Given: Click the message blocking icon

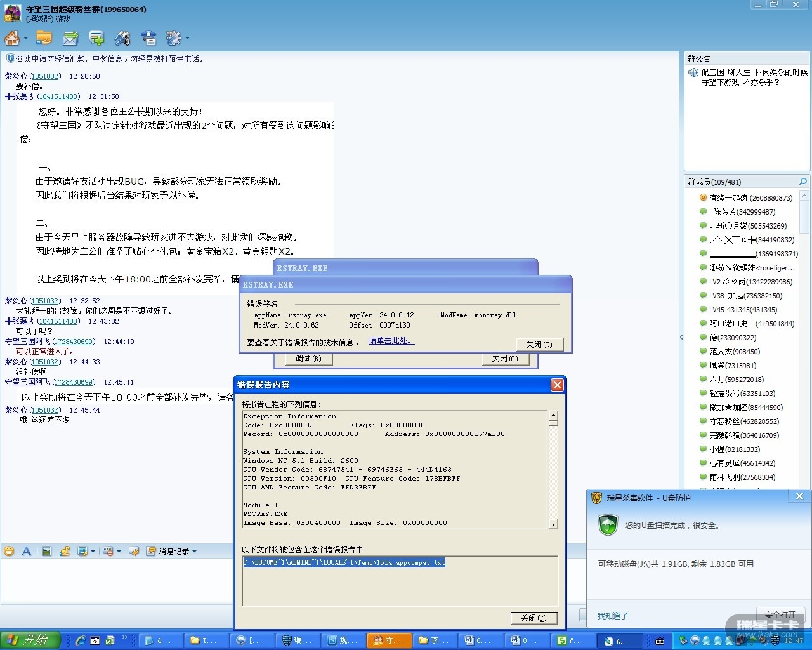Looking at the screenshot, I should (108, 551).
